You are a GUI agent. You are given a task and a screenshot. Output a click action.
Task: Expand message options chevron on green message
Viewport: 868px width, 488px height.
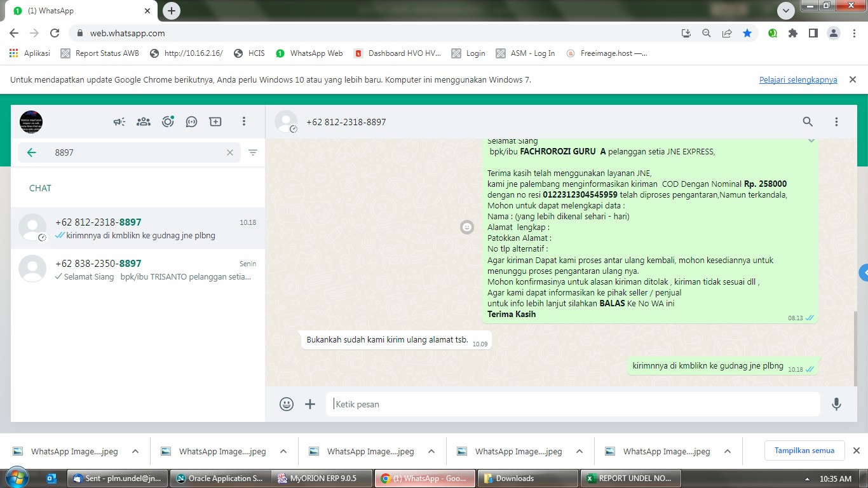click(x=811, y=140)
